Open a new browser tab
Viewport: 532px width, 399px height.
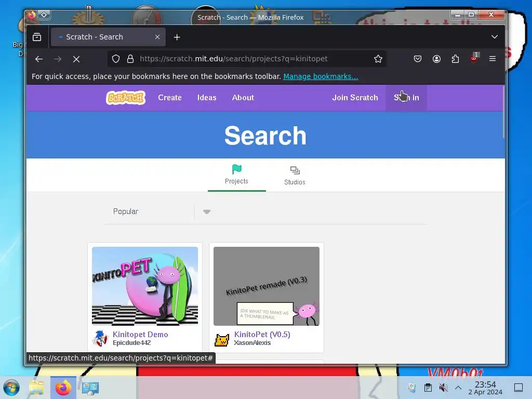[177, 37]
